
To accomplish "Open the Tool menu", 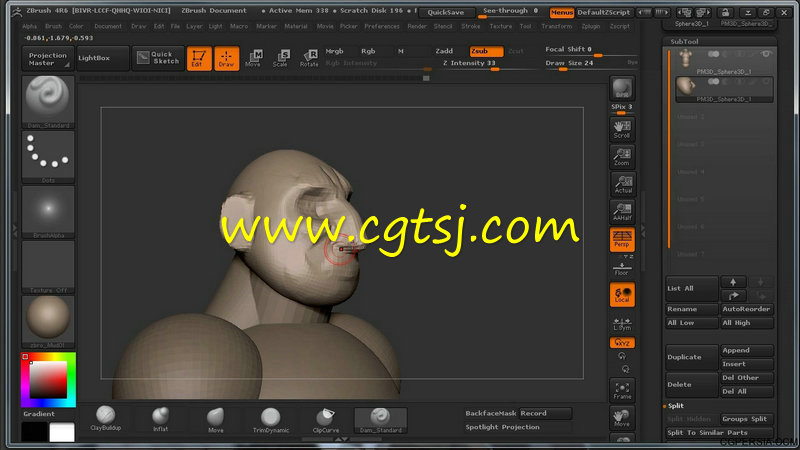I will click(526, 26).
